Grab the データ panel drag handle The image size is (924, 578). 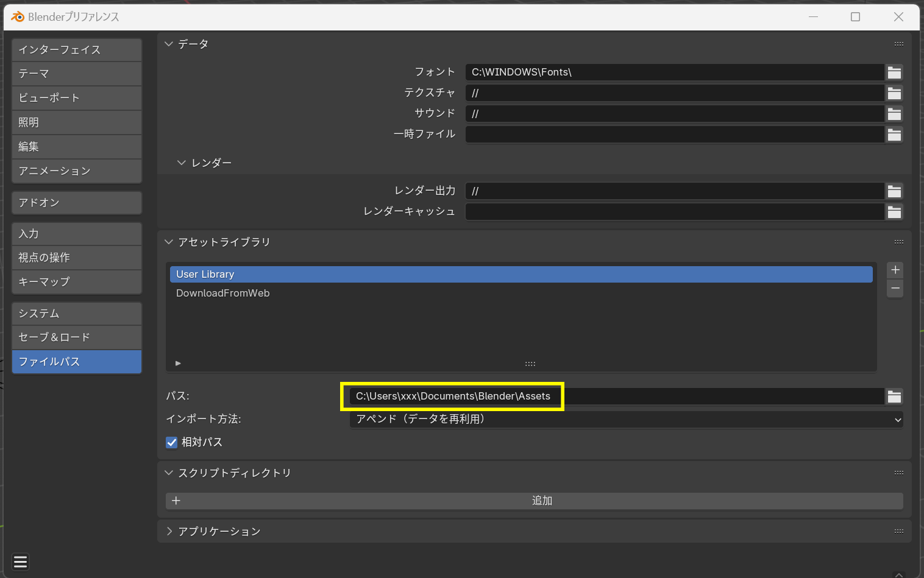(898, 44)
